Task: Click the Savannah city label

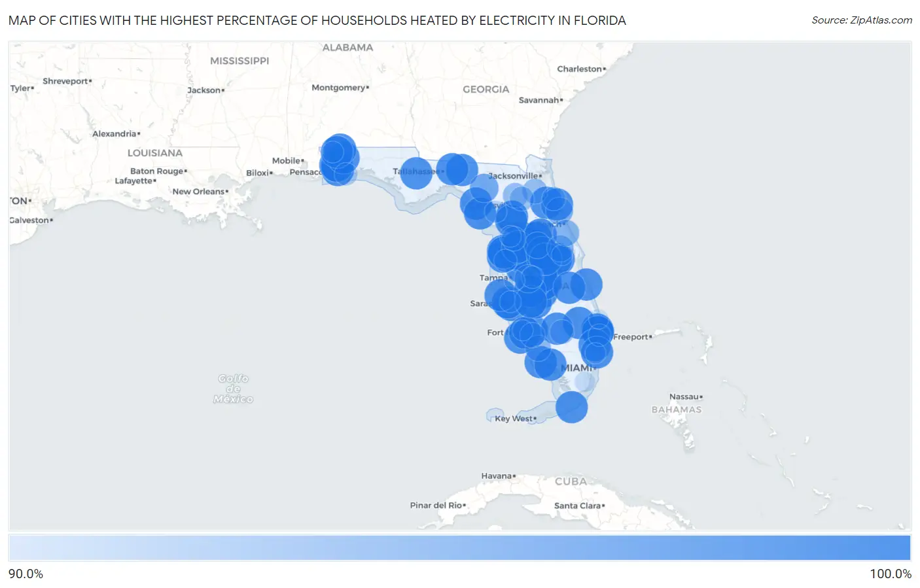Action: (540, 100)
